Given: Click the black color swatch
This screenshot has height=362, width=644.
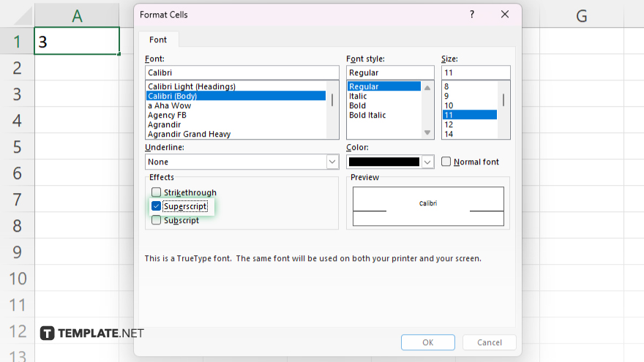Looking at the screenshot, I should pos(385,162).
